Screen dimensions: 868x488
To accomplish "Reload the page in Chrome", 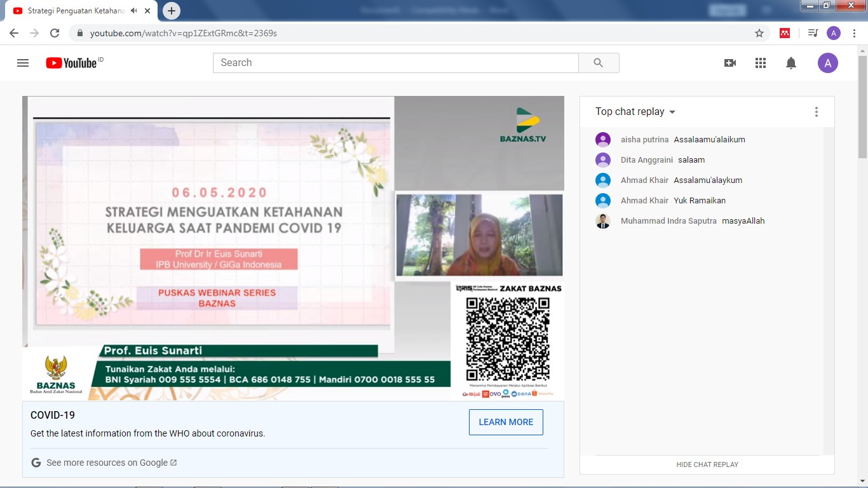I will coord(55,33).
